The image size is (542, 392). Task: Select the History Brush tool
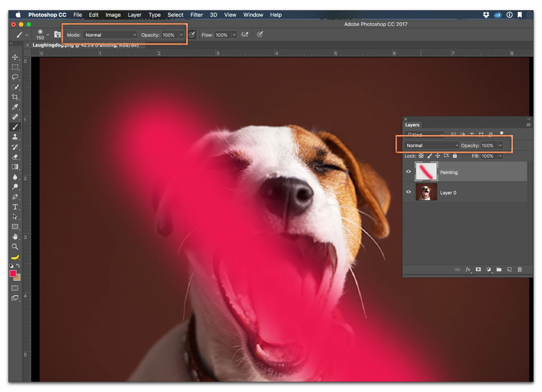point(15,147)
